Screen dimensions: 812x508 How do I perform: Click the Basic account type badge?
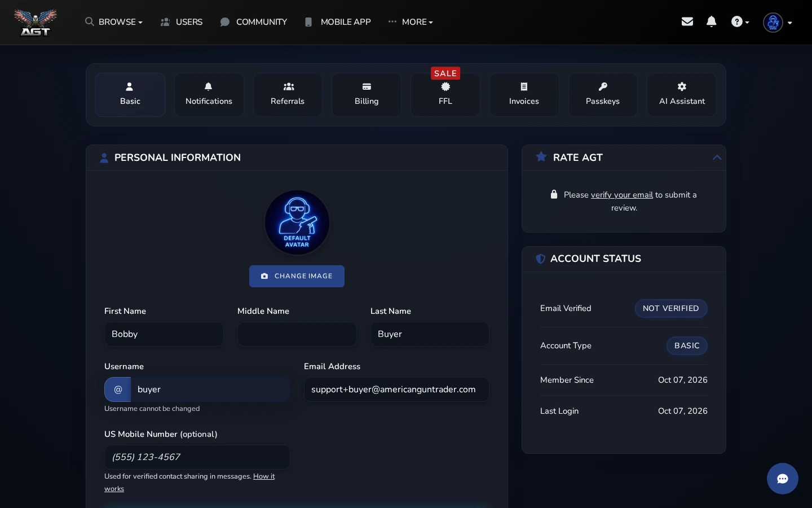pos(687,345)
